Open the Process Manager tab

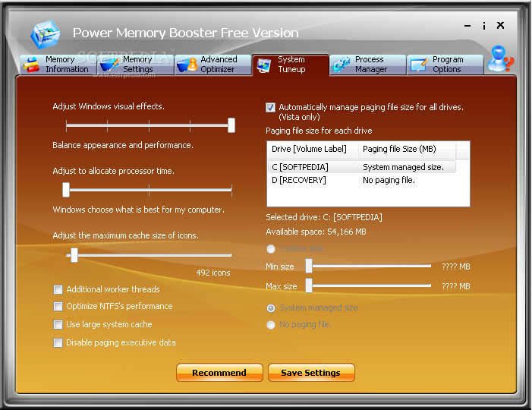(x=368, y=65)
